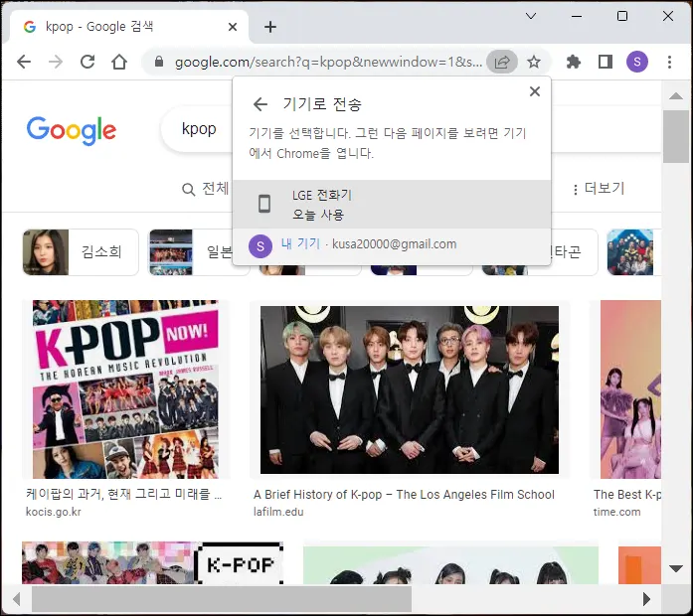Open the pixel K-POP sign thumbnail
Viewport: 693px width, 616px height.
(153, 563)
